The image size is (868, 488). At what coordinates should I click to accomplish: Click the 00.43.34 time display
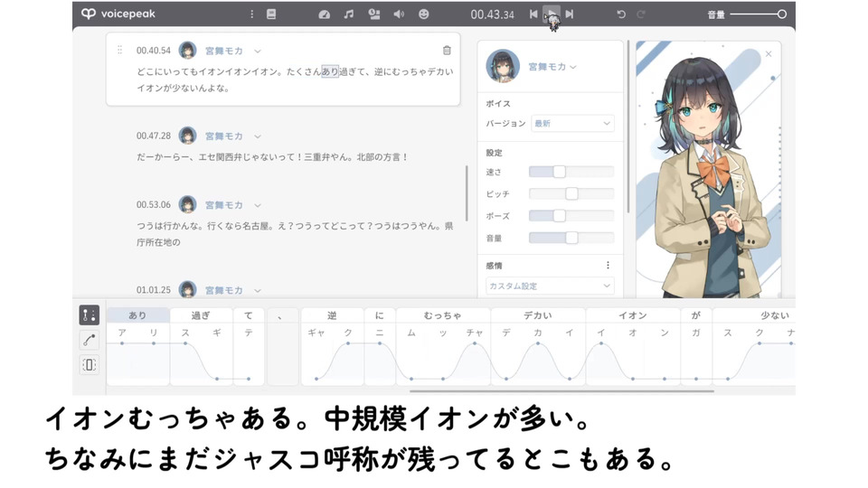492,15
